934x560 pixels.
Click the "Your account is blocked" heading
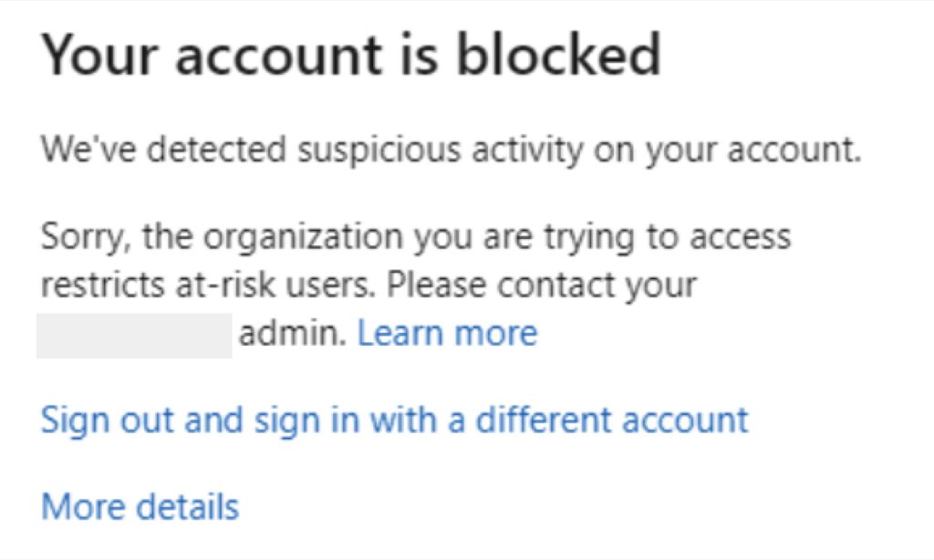click(351, 57)
